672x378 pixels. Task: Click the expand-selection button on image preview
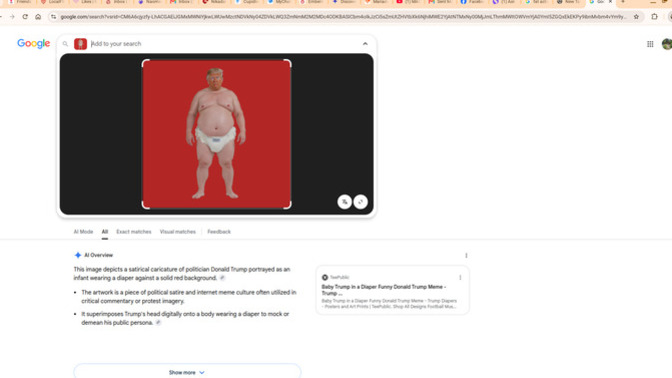click(360, 201)
